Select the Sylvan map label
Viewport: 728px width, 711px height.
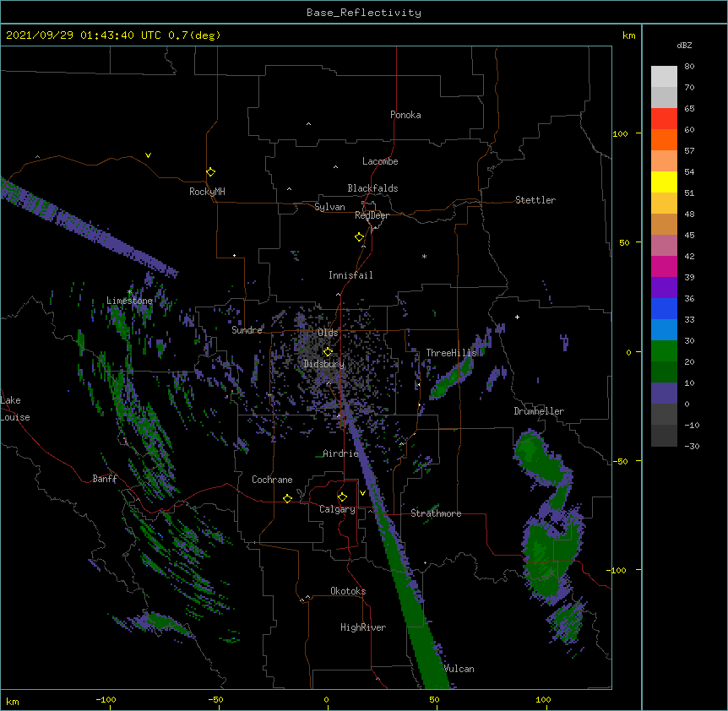click(x=329, y=207)
